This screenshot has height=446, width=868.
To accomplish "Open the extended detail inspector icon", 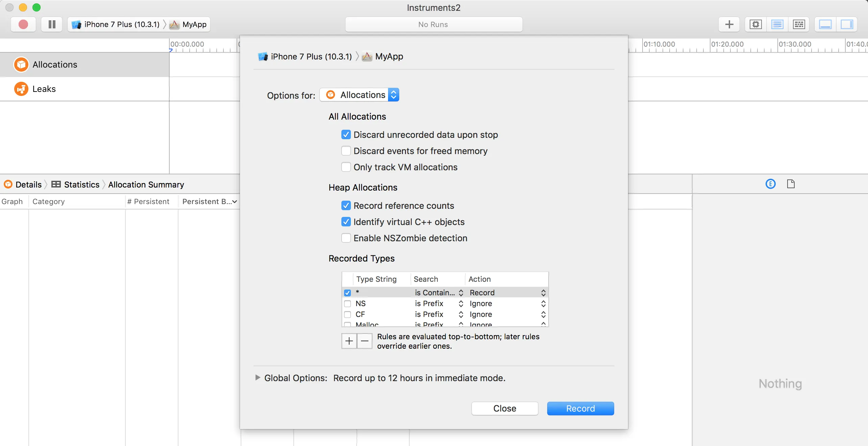I will tap(770, 184).
